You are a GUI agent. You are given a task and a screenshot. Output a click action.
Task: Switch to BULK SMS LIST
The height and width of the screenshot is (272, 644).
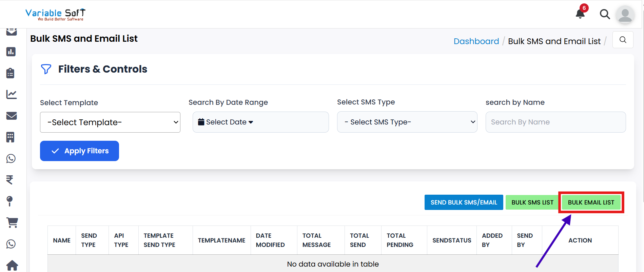click(532, 202)
